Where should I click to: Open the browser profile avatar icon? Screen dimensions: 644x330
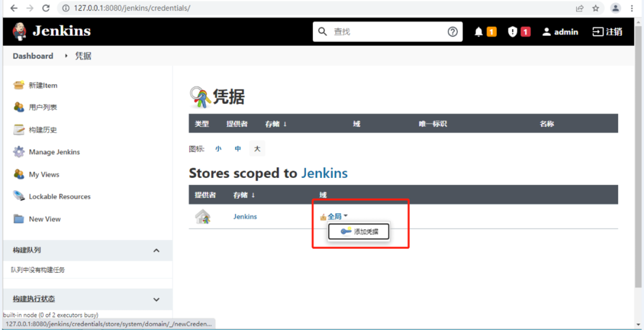coord(615,8)
